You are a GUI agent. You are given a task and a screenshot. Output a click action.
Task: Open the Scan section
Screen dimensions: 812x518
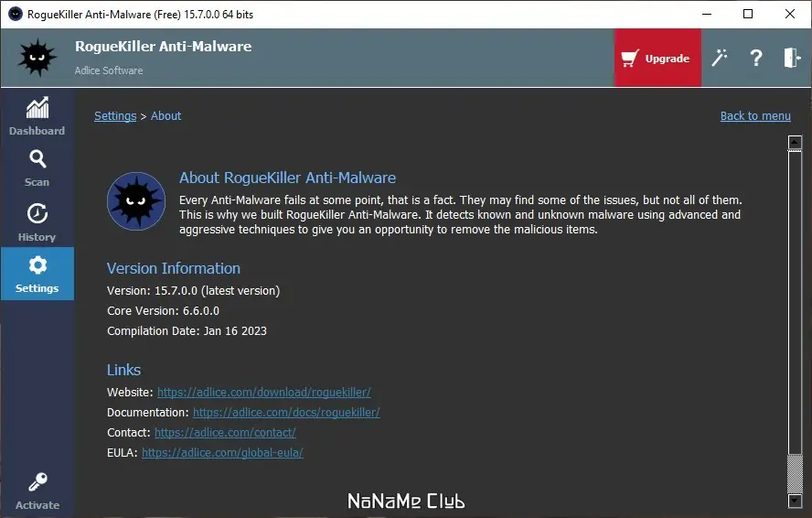[x=37, y=168]
